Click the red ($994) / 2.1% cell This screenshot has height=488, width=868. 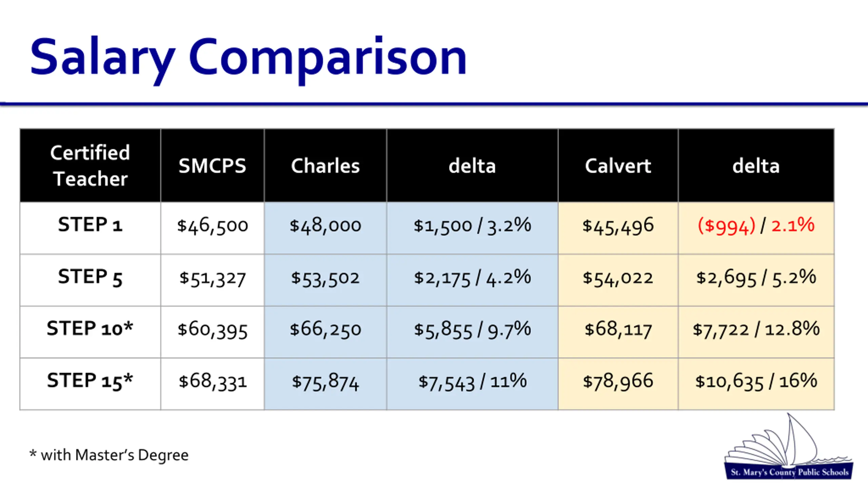pos(756,228)
